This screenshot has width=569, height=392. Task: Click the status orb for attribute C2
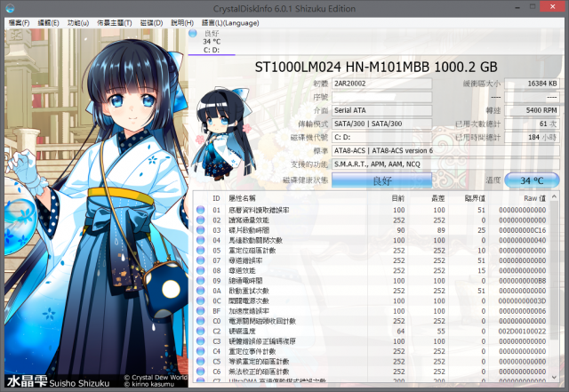point(200,331)
